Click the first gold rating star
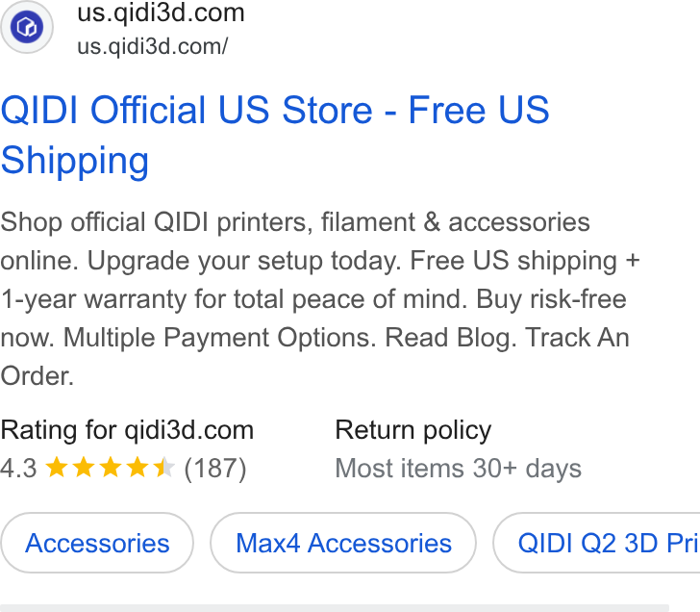Image resolution: width=700 pixels, height=612 pixels. pos(57,468)
